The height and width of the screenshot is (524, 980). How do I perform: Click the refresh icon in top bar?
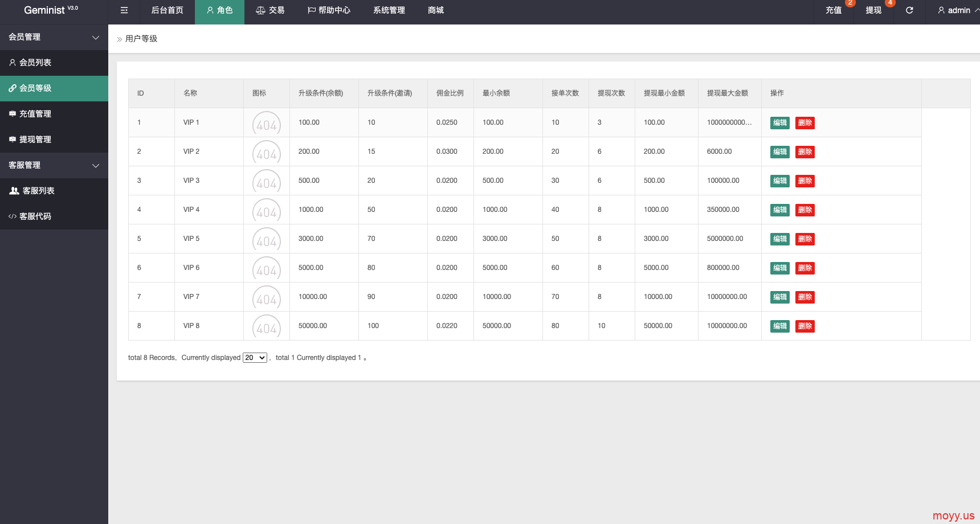(909, 10)
